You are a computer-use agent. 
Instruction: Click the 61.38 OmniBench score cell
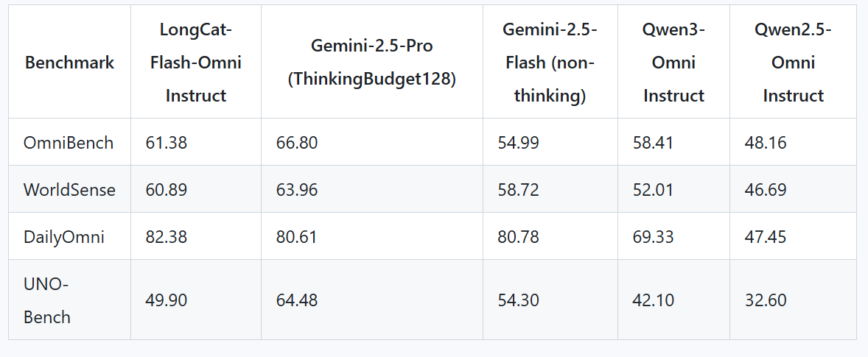click(x=167, y=142)
